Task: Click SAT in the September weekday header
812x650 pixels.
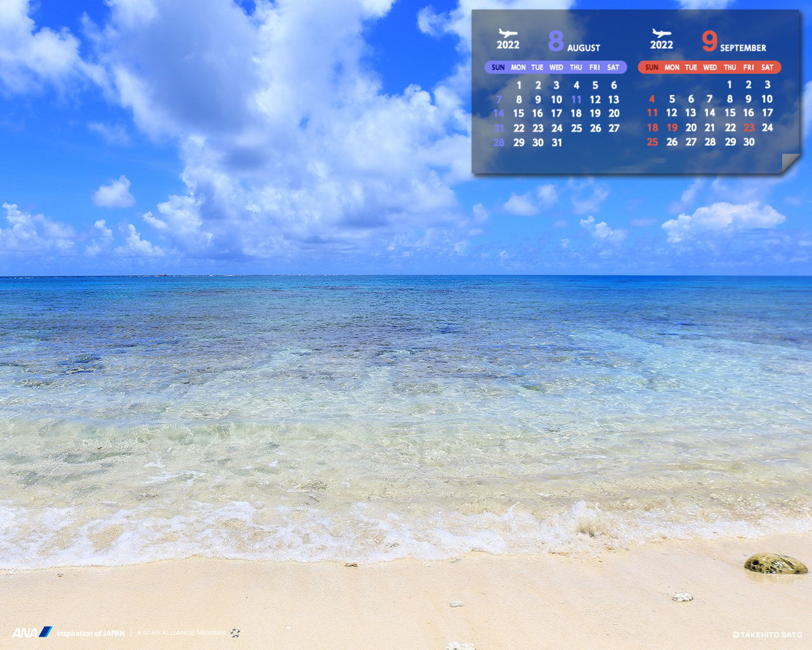Action: (767, 67)
